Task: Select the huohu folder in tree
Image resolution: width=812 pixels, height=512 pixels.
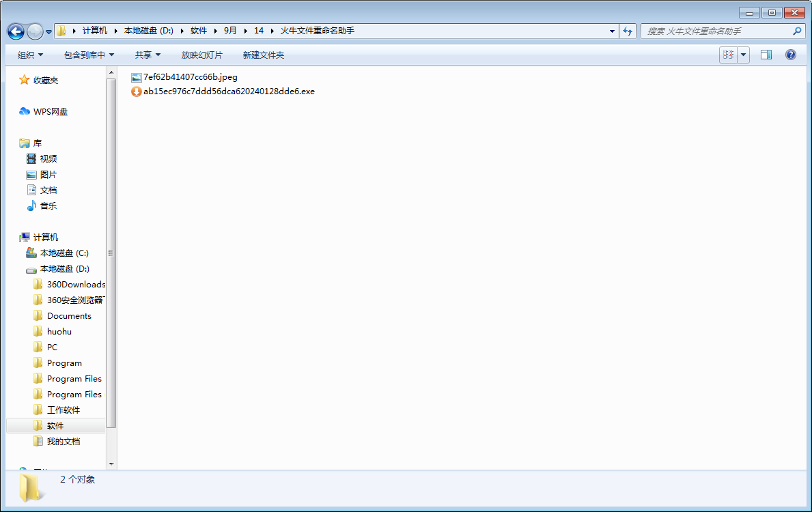Action: click(59, 332)
